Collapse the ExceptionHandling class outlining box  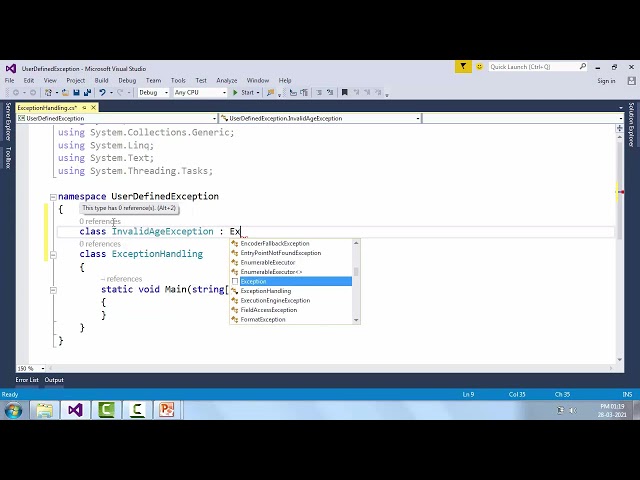click(53, 255)
